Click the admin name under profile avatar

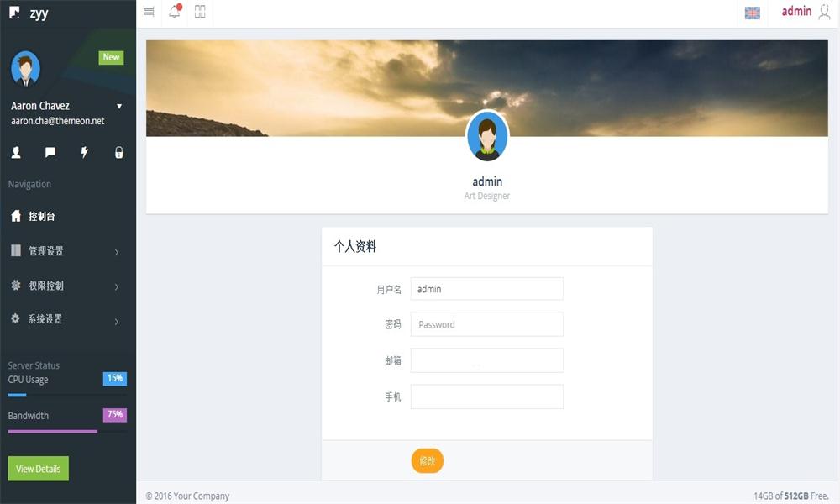(x=487, y=181)
